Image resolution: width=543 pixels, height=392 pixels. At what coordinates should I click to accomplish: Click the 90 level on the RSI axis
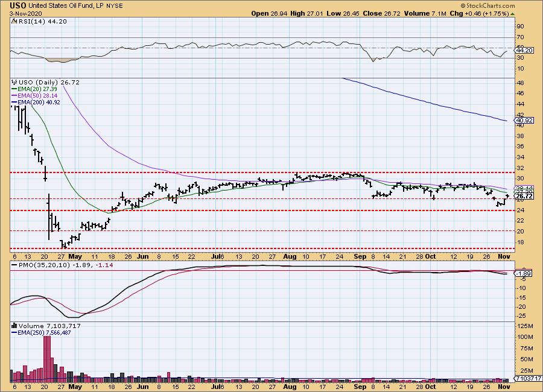tap(520, 27)
